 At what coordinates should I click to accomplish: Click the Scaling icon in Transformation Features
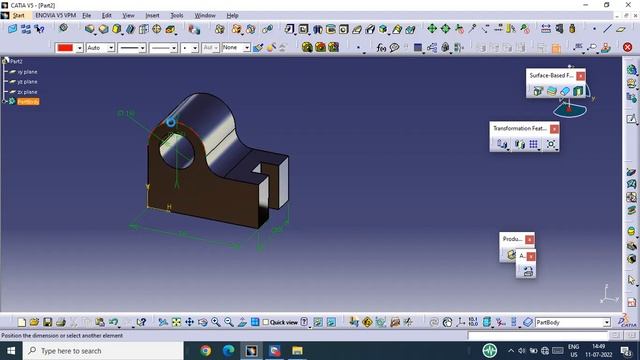pyautogui.click(x=551, y=144)
